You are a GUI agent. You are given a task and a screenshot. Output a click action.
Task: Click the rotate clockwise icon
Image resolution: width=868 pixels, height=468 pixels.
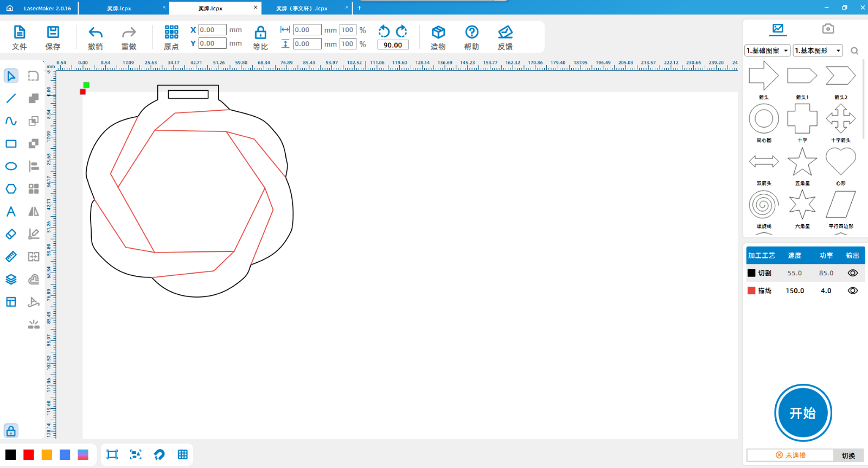(x=401, y=31)
